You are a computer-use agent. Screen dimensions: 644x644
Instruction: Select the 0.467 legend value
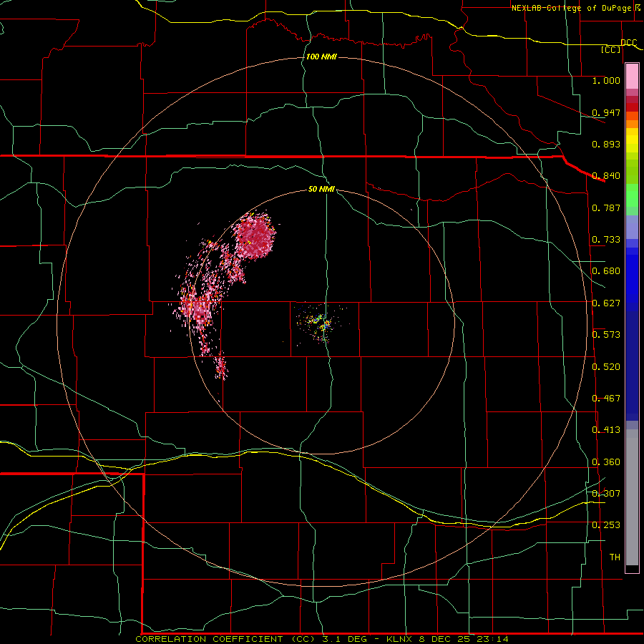606,399
